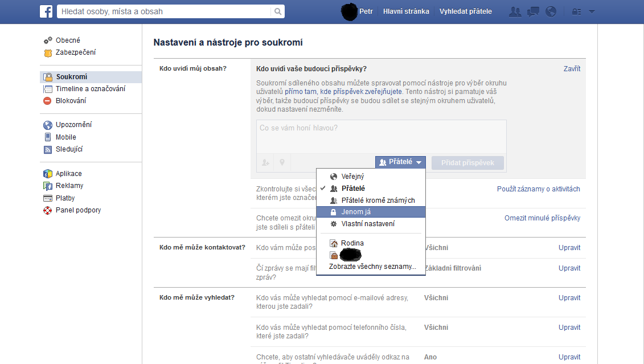Click the Upozornění globe icon
Screen dimensions: 644x364
[48, 125]
